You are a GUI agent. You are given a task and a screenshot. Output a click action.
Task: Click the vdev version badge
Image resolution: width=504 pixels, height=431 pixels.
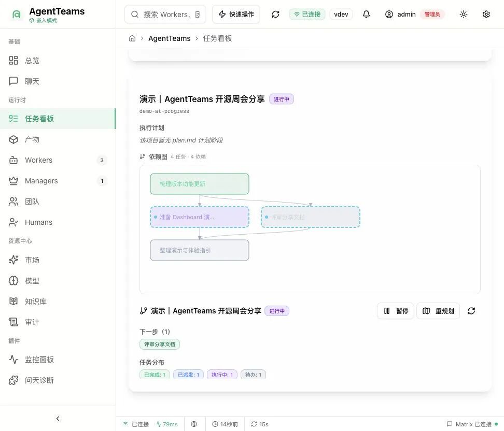tap(341, 14)
